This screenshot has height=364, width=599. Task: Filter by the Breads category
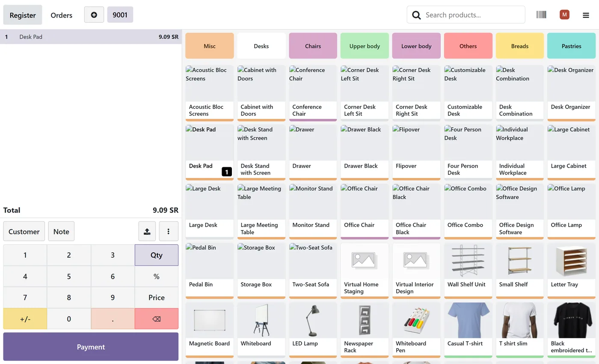pyautogui.click(x=520, y=46)
